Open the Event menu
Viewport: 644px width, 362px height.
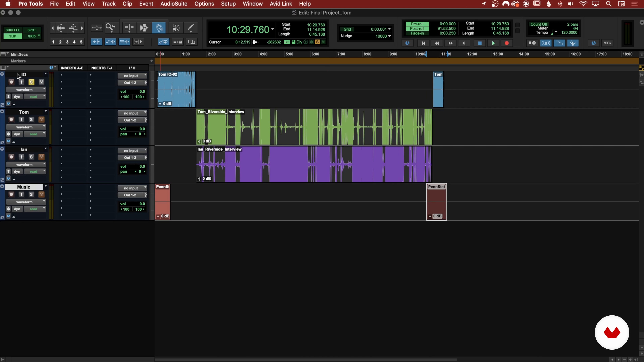pyautogui.click(x=146, y=4)
